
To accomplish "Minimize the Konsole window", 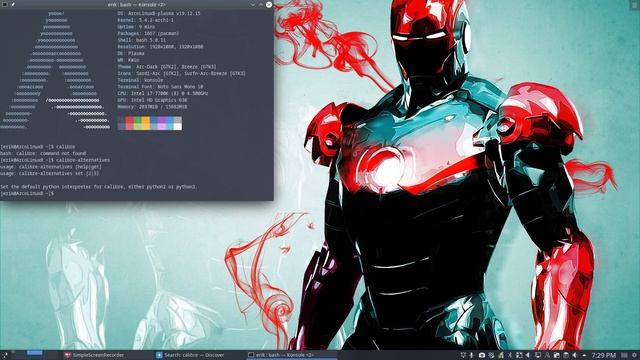I will point(253,4).
